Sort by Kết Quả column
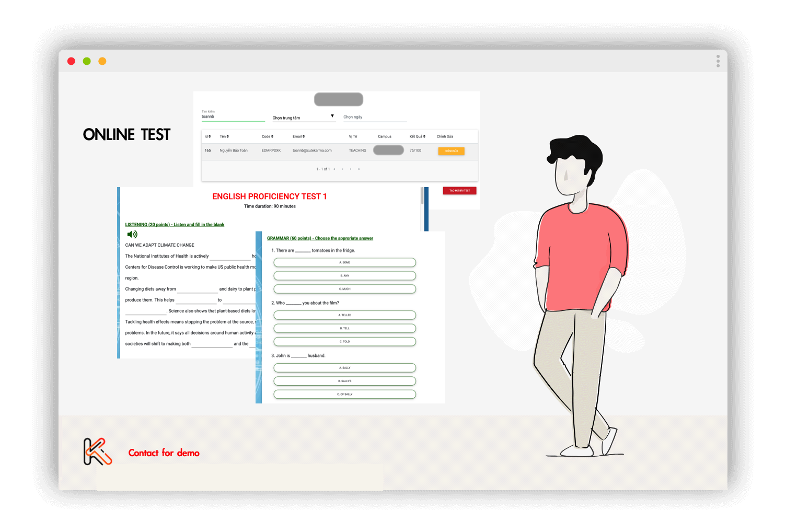 coord(417,136)
